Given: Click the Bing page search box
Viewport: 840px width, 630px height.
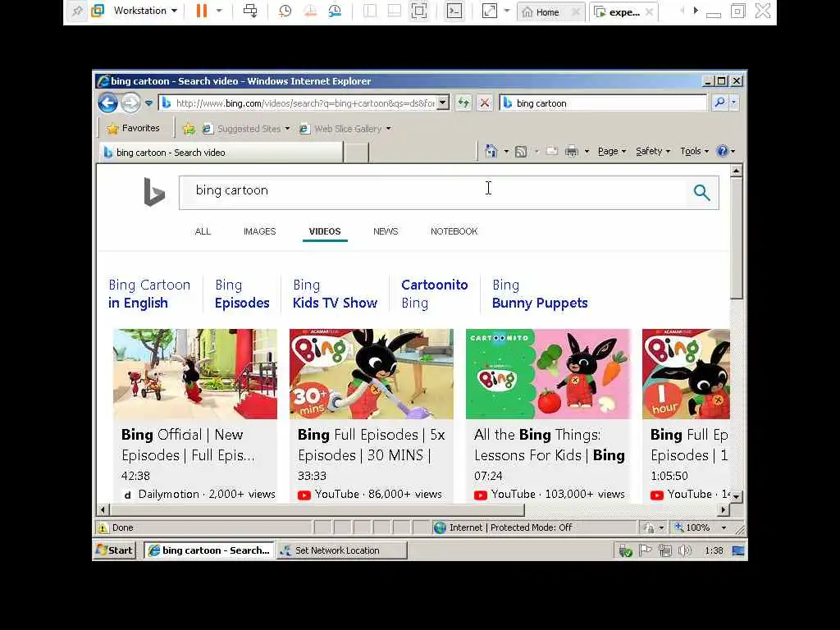Looking at the screenshot, I should point(433,192).
